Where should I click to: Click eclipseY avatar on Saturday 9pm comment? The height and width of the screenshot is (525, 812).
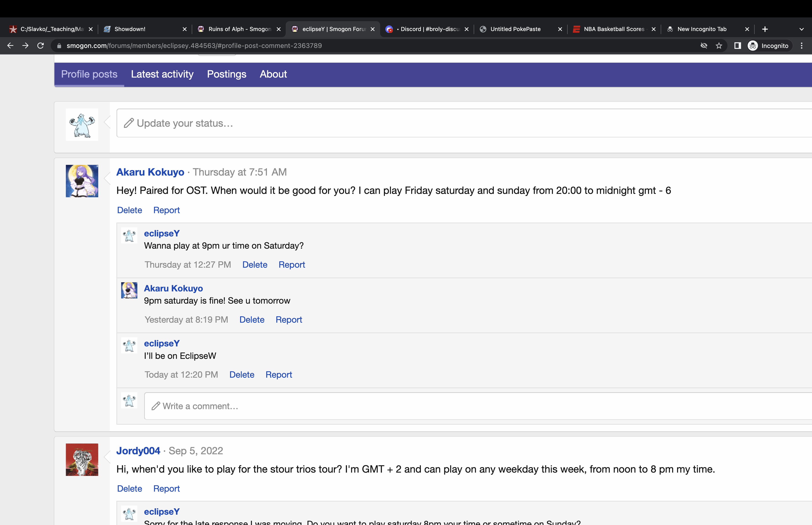click(x=129, y=235)
